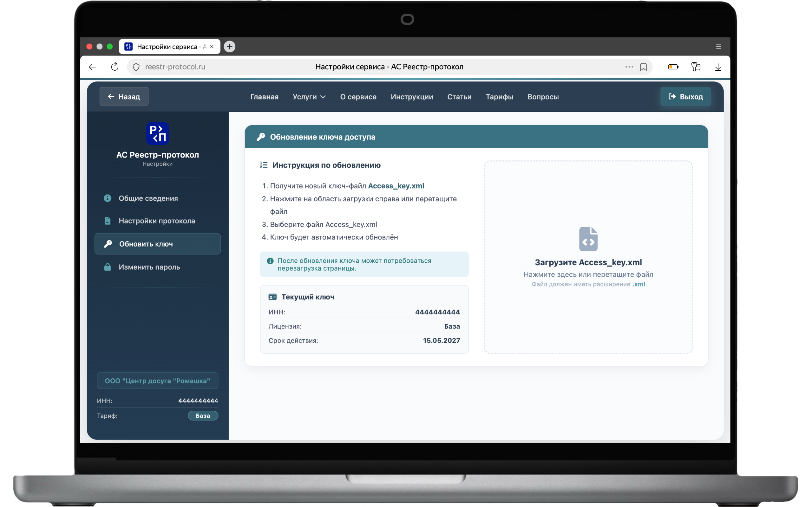Viewport: 812px width, 507px height.
Task: Click the shield icon beside the URL
Action: 136,67
